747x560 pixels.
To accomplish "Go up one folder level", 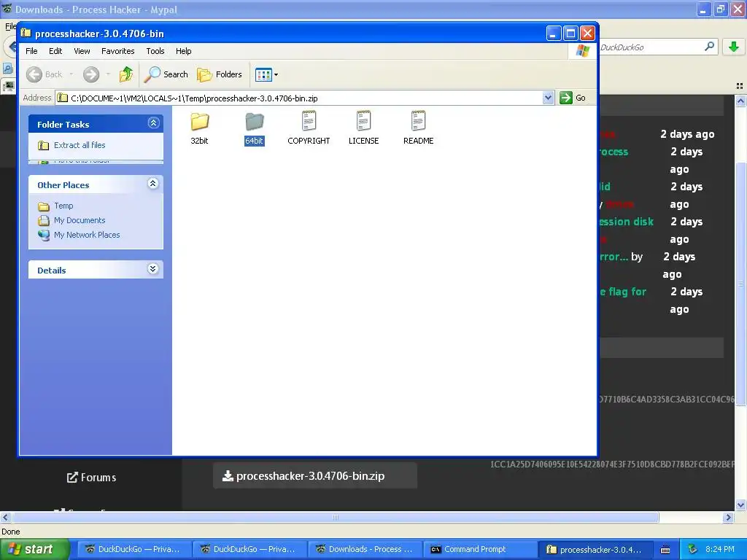I will pyautogui.click(x=126, y=74).
